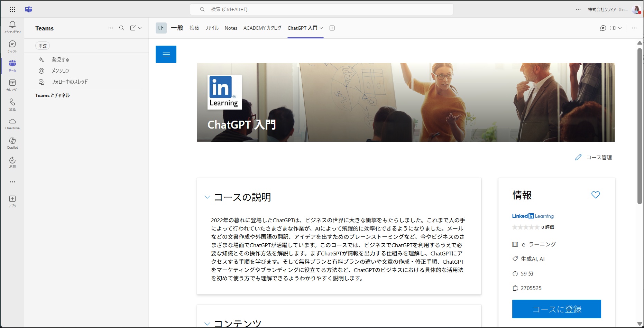
Task: Click search icon in Teams panel
Action: tap(122, 28)
